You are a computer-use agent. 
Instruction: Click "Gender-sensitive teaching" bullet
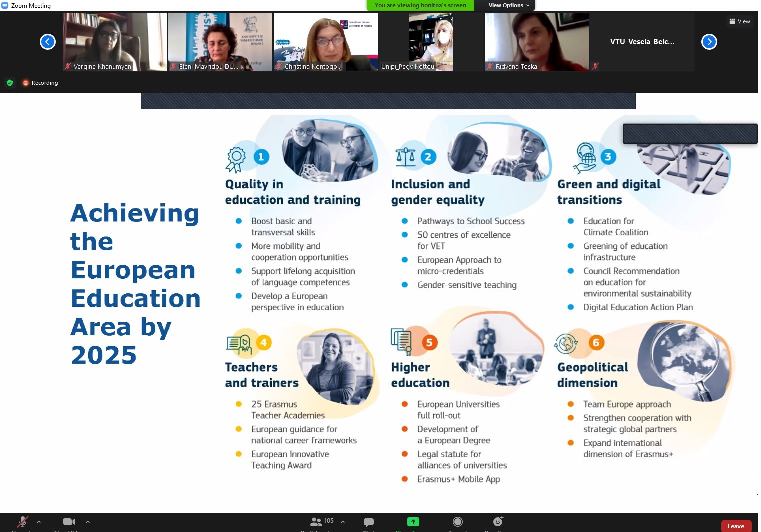click(x=467, y=285)
